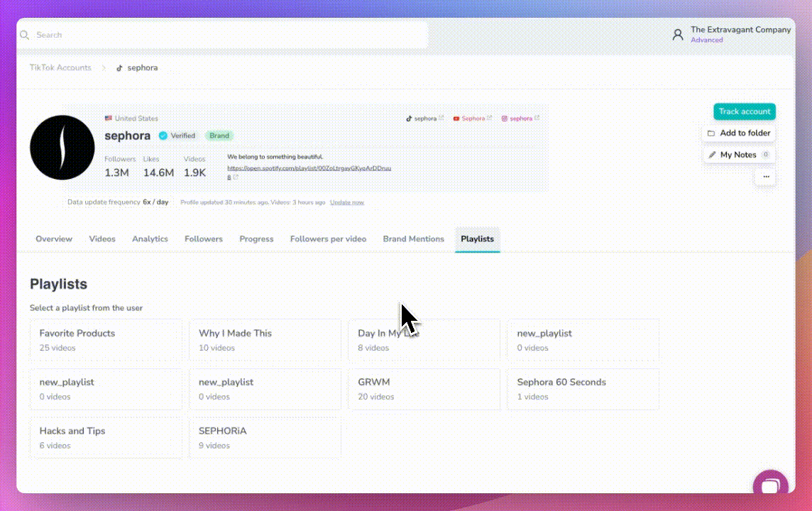Open the Analytics tab
This screenshot has height=511, width=812.
click(x=150, y=239)
